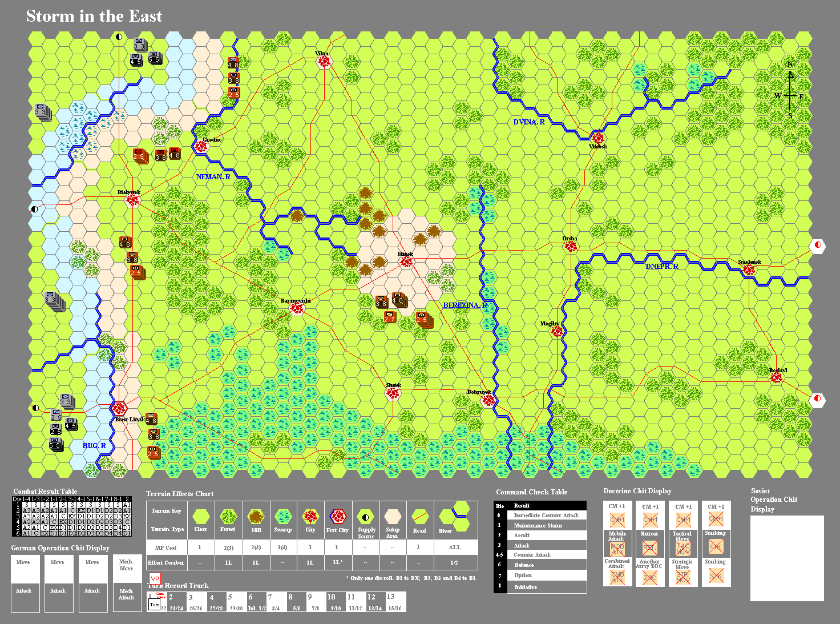Image resolution: width=840 pixels, height=624 pixels.
Task: Click the Immediate Counter Attack result row
Action: coord(546,515)
